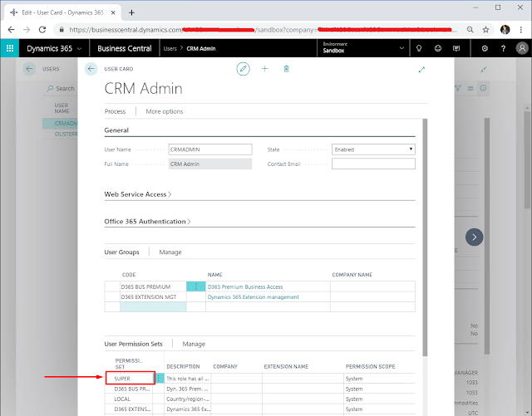Collapse the General section header
The height and width of the screenshot is (416, 532).
pyautogui.click(x=116, y=130)
